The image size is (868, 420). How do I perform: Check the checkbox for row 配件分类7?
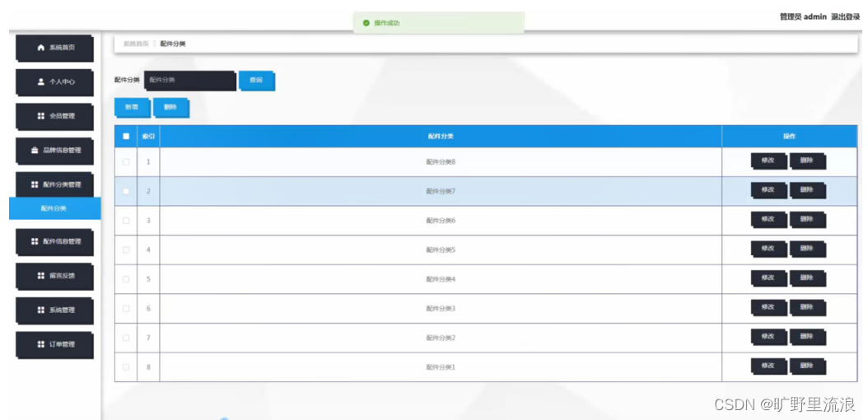[126, 191]
